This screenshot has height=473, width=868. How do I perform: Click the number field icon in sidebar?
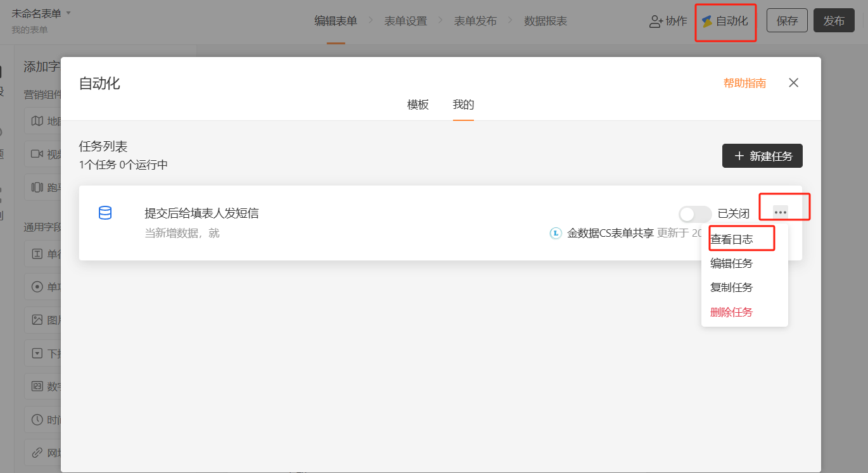37,386
